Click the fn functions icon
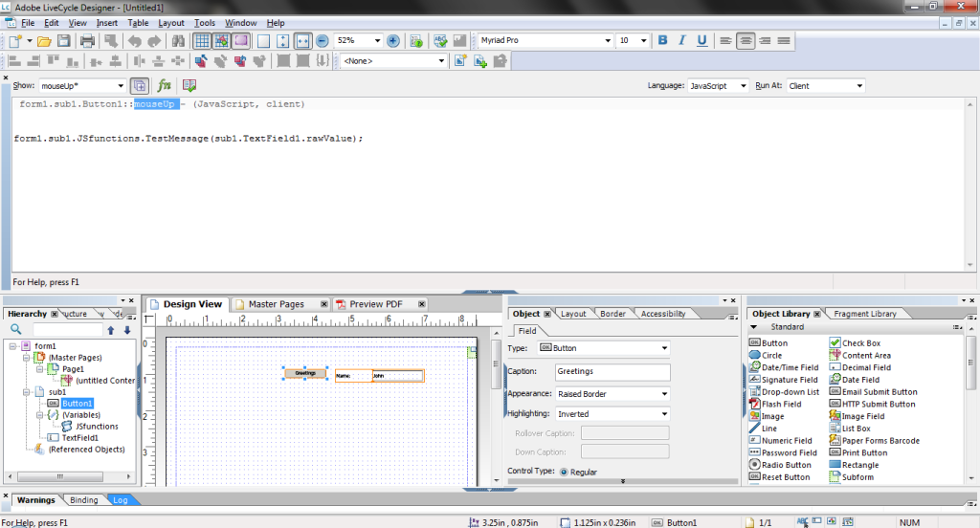This screenshot has width=980, height=528. [164, 85]
